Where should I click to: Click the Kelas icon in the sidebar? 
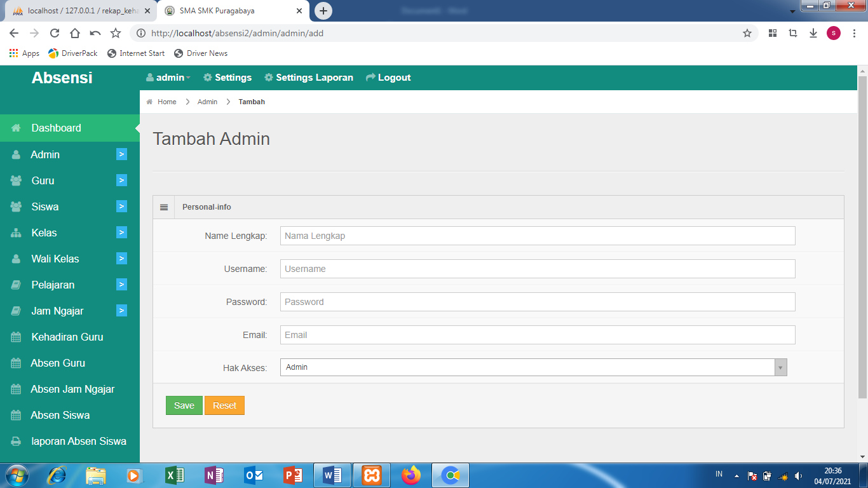(17, 233)
